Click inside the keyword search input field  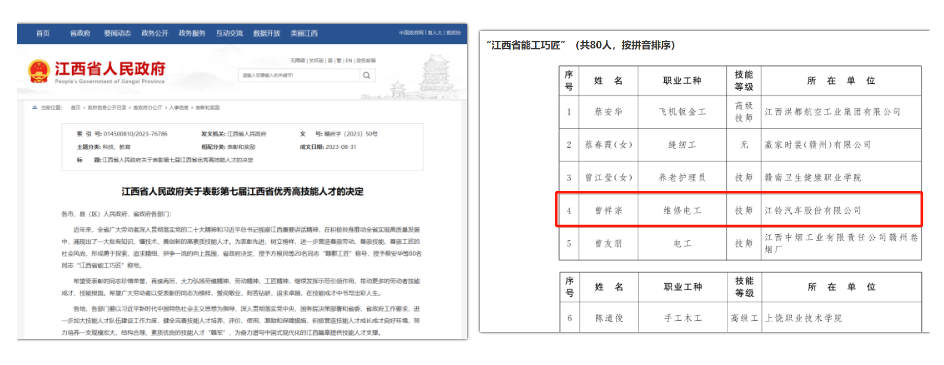300,75
